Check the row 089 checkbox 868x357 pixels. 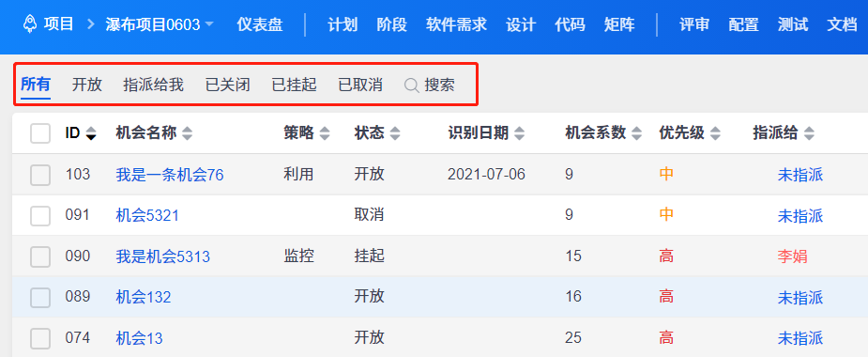coord(40,298)
